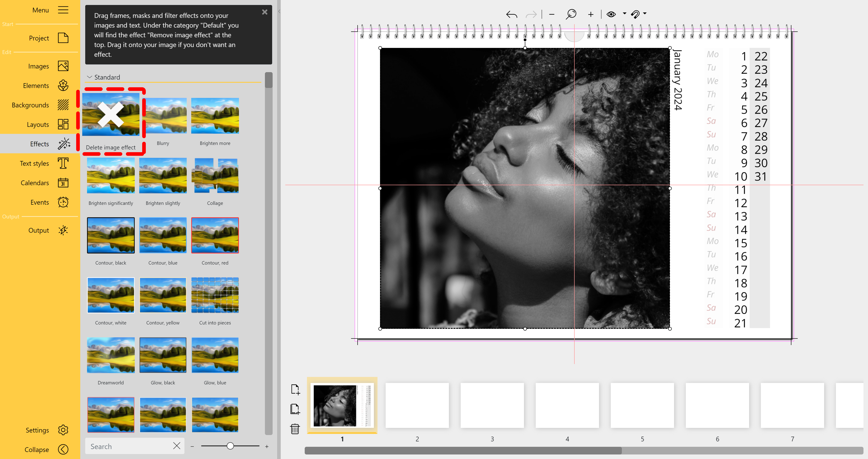Toggle snapping with the magnet icon
The width and height of the screenshot is (868, 459).
pos(635,14)
